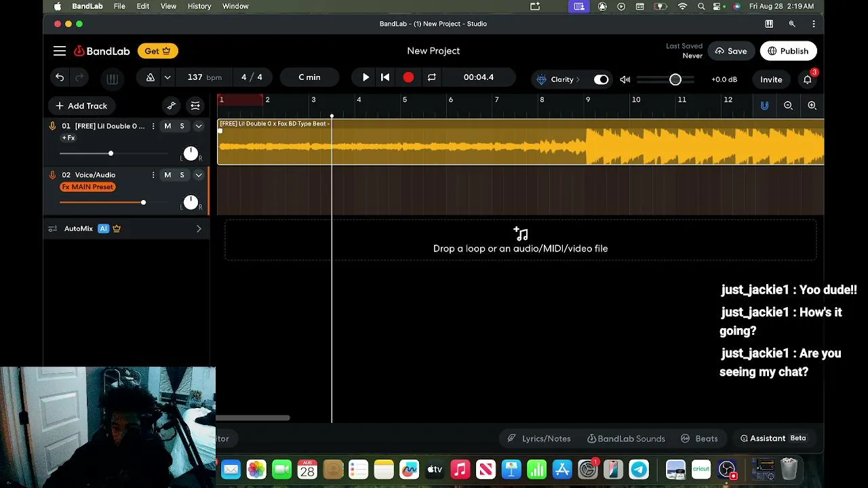Screen dimensions: 868x488
Task: Open the C min key selector
Action: pos(309,77)
